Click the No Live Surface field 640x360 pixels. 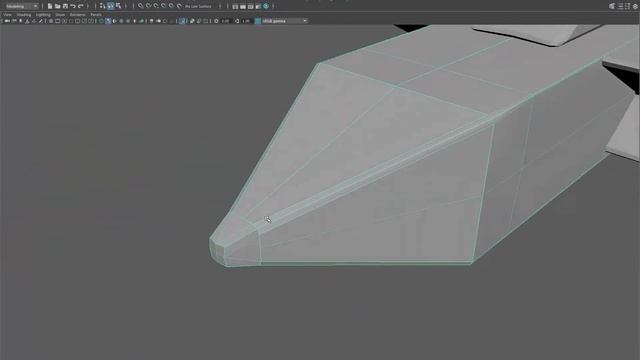tap(198, 7)
